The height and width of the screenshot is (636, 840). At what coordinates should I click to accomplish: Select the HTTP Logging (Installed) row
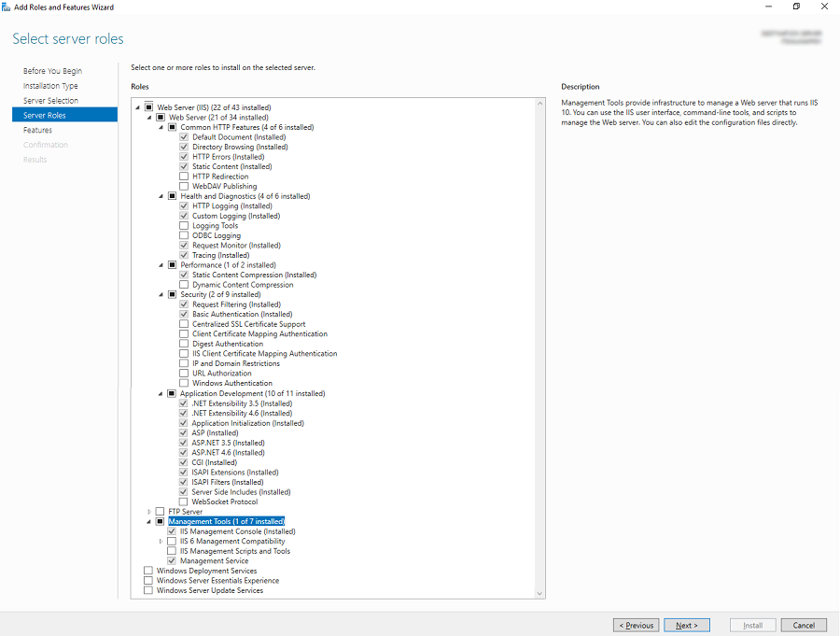[x=232, y=205]
